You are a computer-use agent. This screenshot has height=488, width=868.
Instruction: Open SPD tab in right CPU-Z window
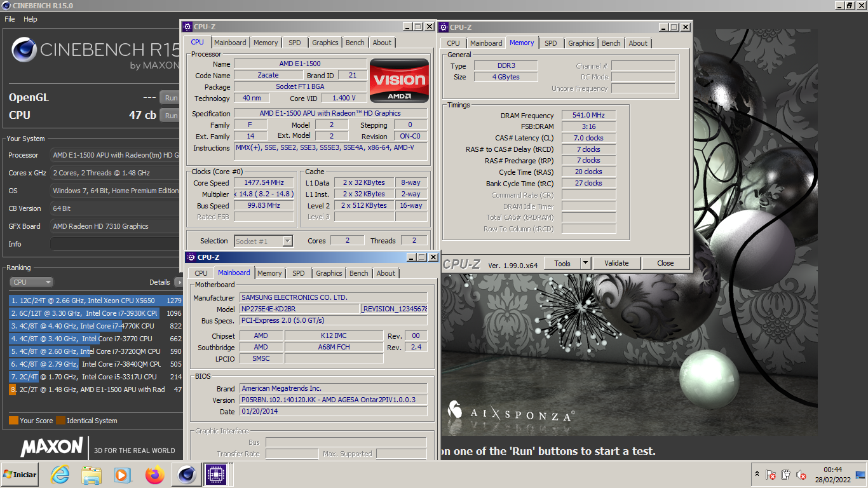pyautogui.click(x=551, y=43)
